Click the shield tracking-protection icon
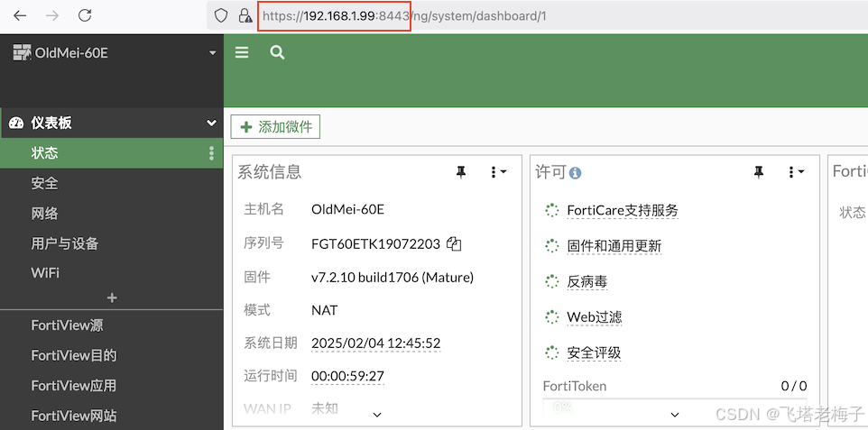The height and width of the screenshot is (430, 868). [221, 15]
